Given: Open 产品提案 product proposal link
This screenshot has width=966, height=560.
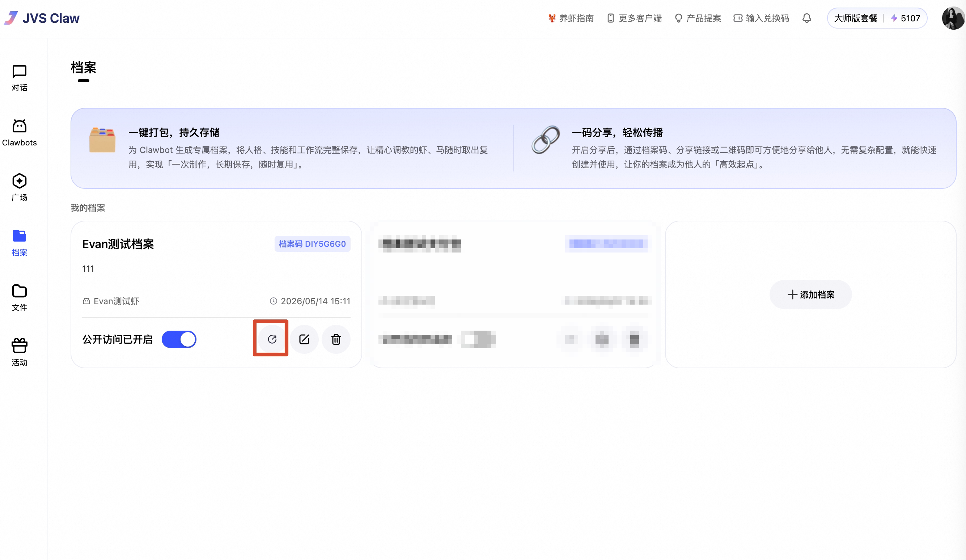Looking at the screenshot, I should coord(698,18).
